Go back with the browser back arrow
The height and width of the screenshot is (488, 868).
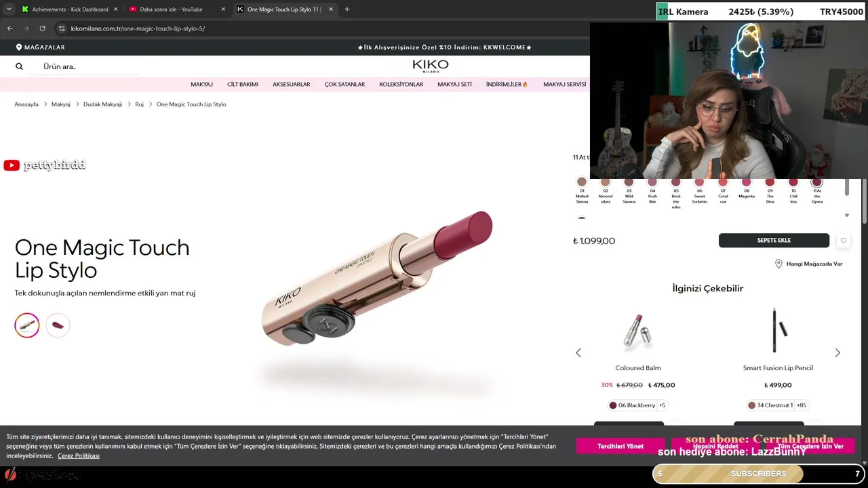[x=9, y=28]
